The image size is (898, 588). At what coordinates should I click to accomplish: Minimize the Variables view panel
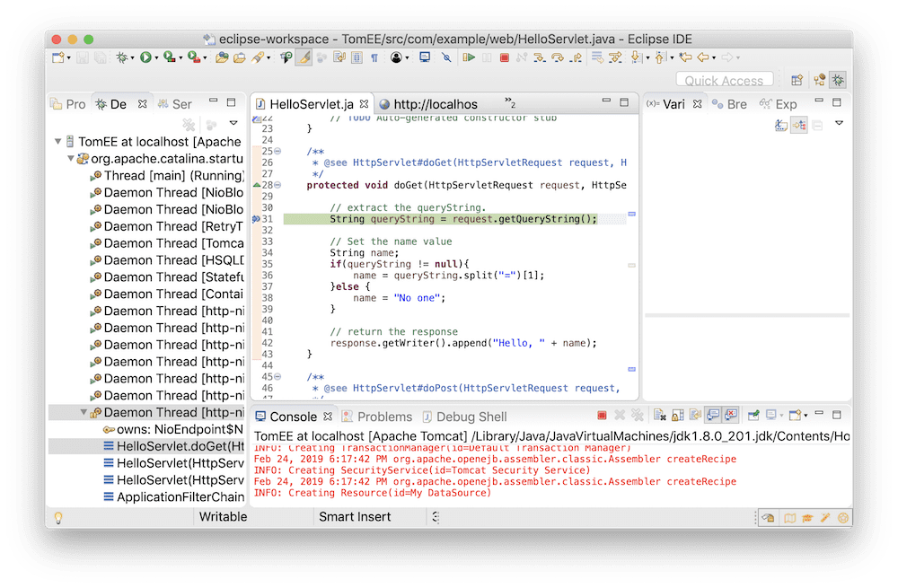(x=819, y=101)
